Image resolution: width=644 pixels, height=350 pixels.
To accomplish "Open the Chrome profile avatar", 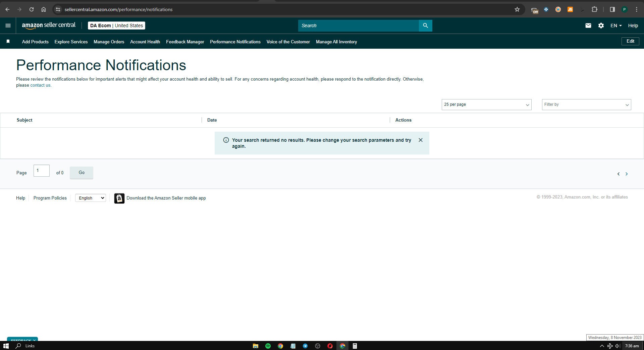I will (x=625, y=9).
